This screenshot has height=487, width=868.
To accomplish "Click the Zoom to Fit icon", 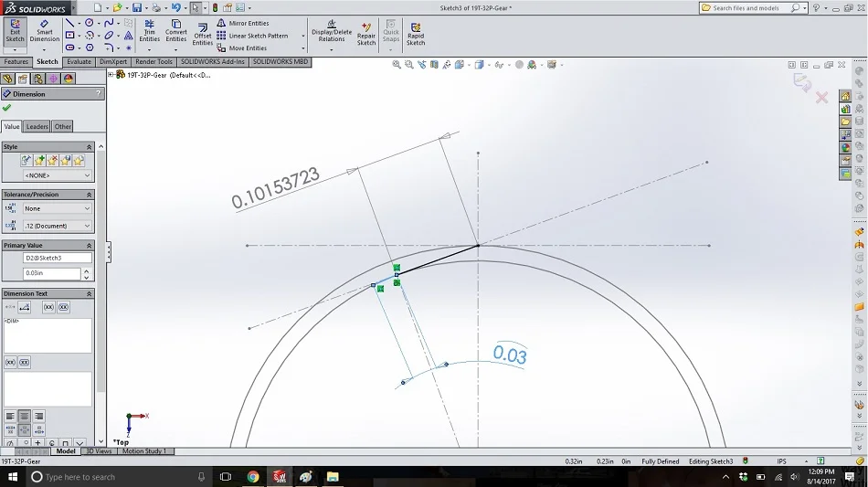I will (x=397, y=65).
